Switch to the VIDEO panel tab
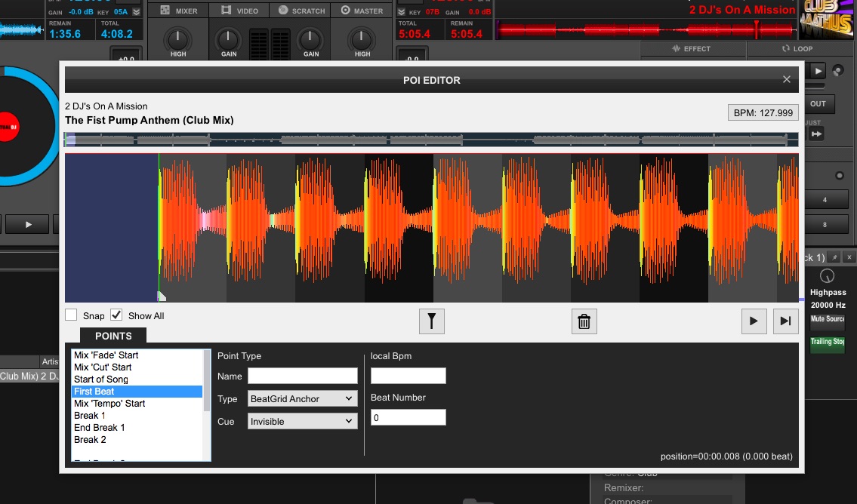 (240, 11)
